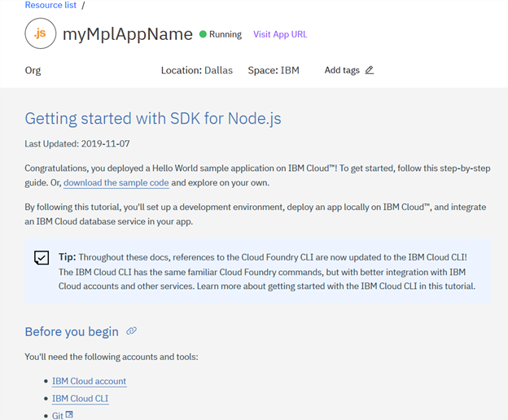
Task: Open the download the sample code link
Action: coord(116,182)
